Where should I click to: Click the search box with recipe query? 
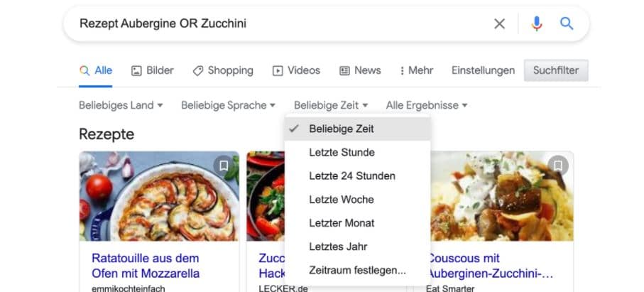point(277,24)
